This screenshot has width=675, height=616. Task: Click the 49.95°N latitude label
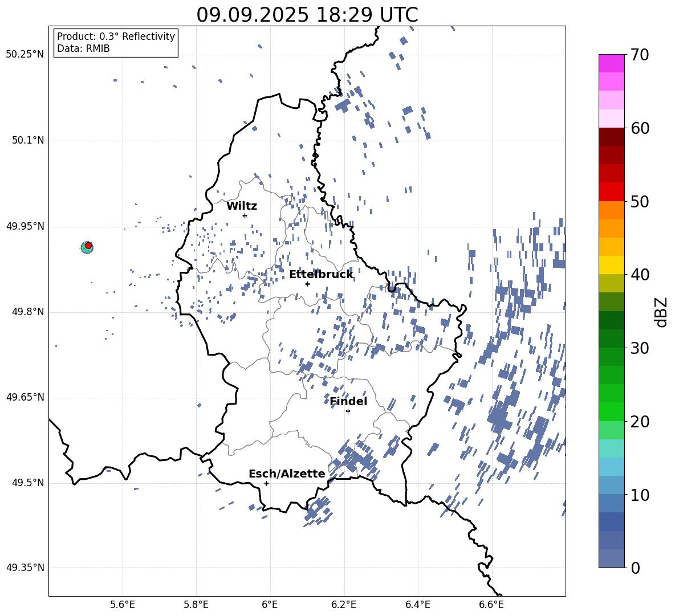click(x=25, y=226)
